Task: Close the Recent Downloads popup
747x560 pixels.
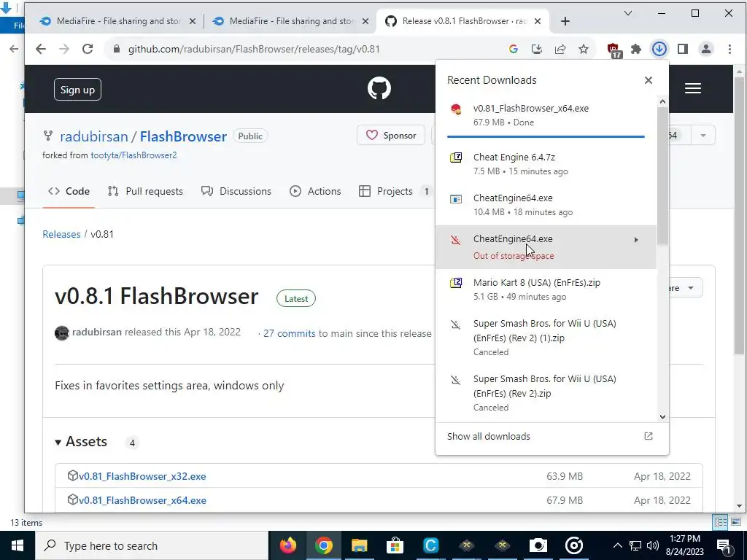Action: (x=649, y=80)
